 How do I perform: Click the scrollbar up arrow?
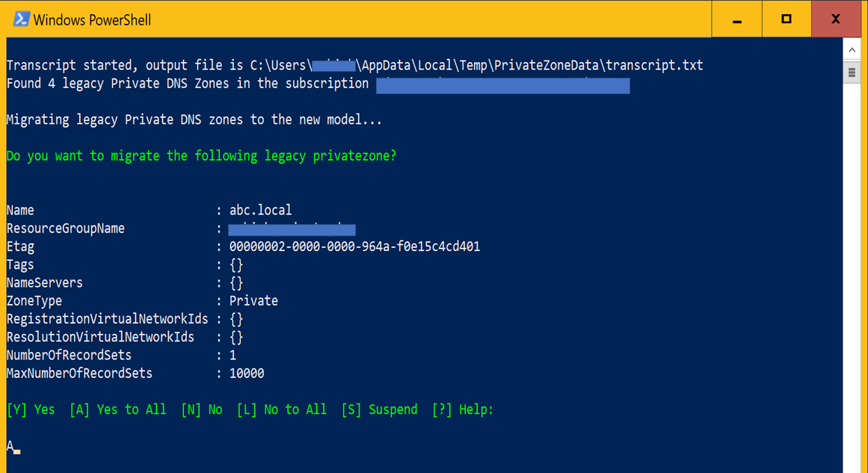852,49
